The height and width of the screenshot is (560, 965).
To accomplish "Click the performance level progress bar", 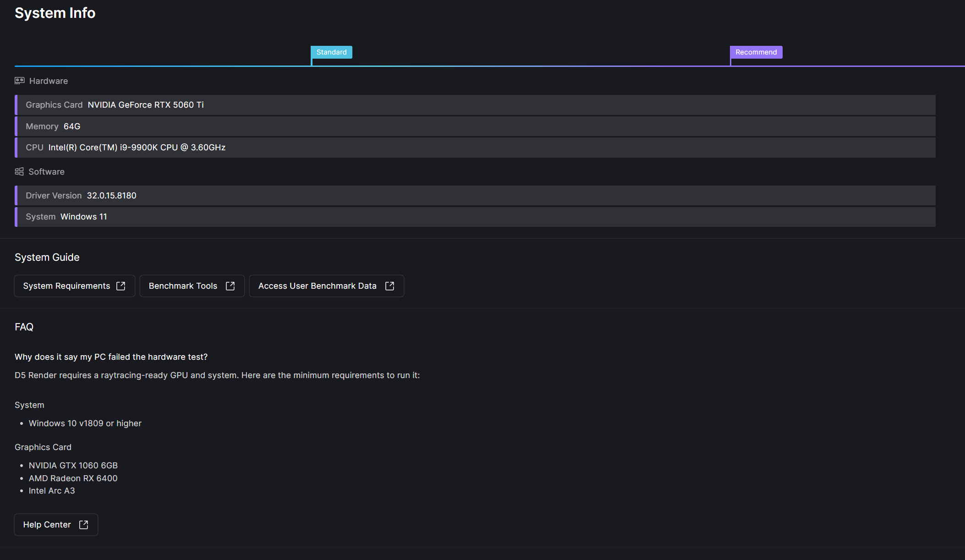I will [x=504, y=66].
